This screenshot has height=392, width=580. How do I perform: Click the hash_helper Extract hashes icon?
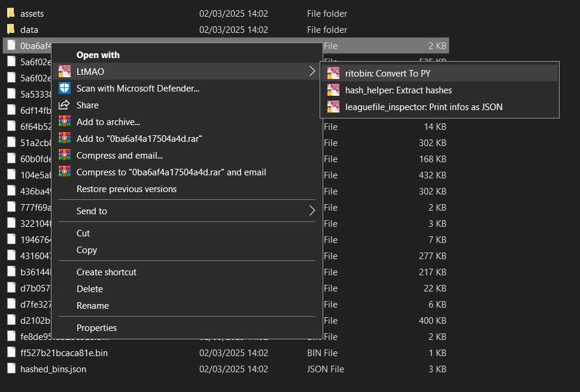[x=333, y=90]
